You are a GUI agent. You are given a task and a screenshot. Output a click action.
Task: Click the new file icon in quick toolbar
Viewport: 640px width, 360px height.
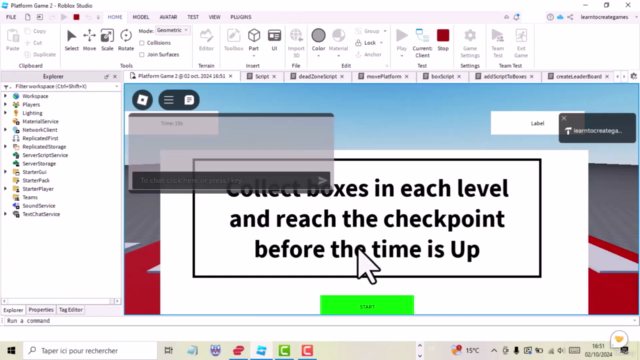(27, 17)
